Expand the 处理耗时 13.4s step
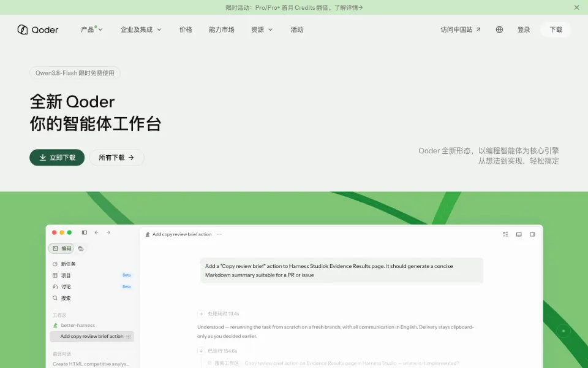 click(x=218, y=313)
